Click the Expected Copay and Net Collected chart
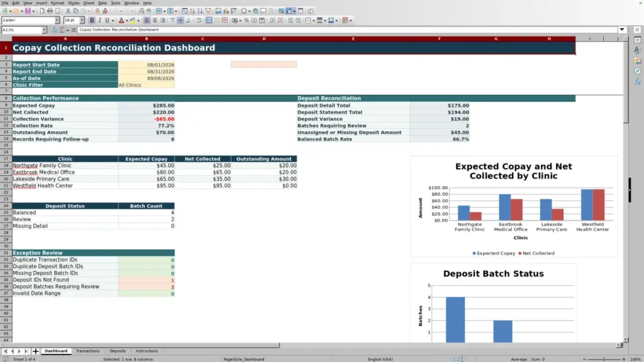 (513, 206)
